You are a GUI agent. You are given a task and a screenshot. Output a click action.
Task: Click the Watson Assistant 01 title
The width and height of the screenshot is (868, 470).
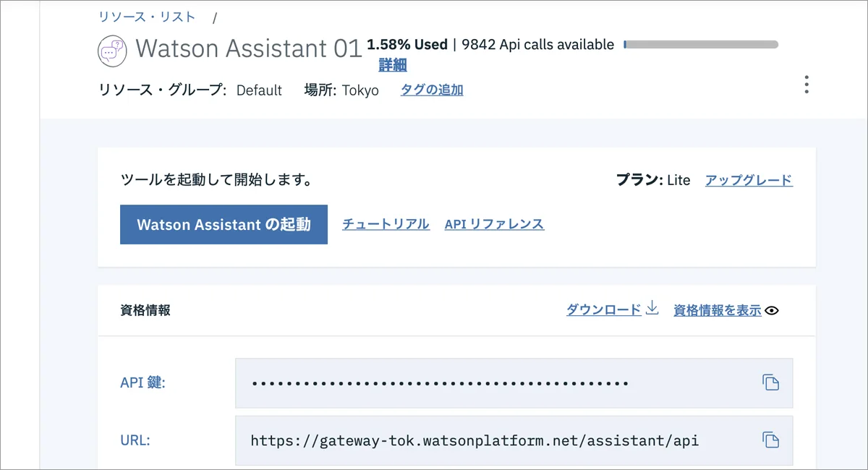(x=248, y=48)
